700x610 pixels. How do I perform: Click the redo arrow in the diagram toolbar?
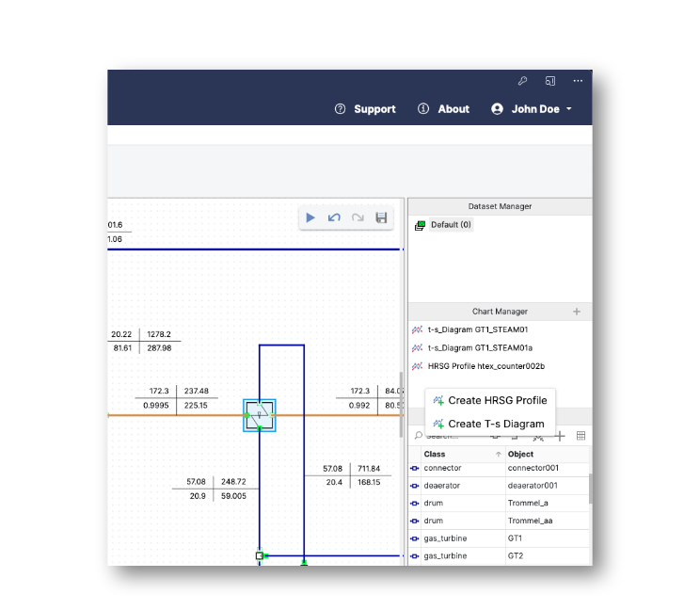[x=358, y=217]
